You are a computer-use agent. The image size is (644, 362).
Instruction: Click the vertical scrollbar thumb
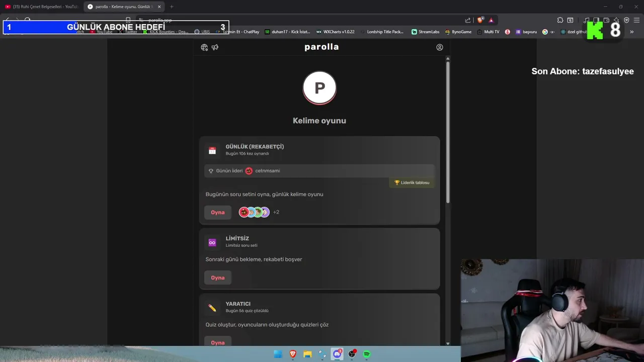448,133
